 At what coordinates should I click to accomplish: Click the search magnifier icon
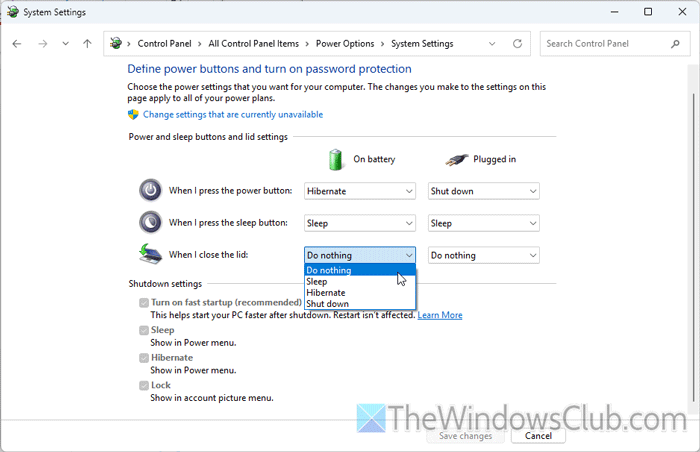pos(675,44)
